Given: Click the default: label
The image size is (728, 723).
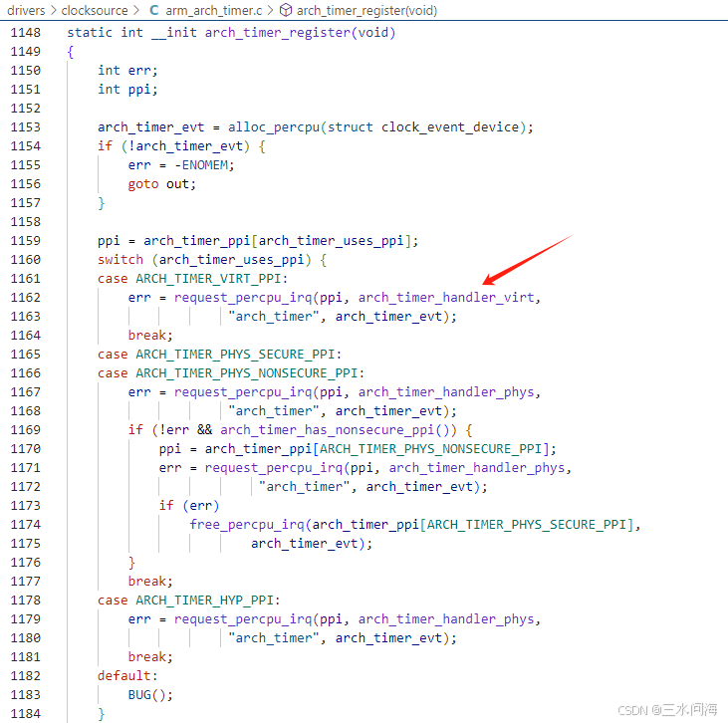Looking at the screenshot, I should [x=127, y=676].
